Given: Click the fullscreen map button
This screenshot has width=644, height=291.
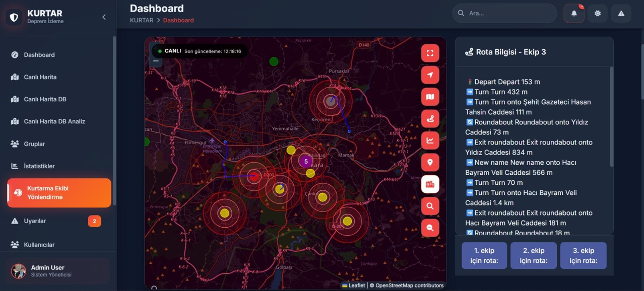Looking at the screenshot, I should pyautogui.click(x=430, y=53).
